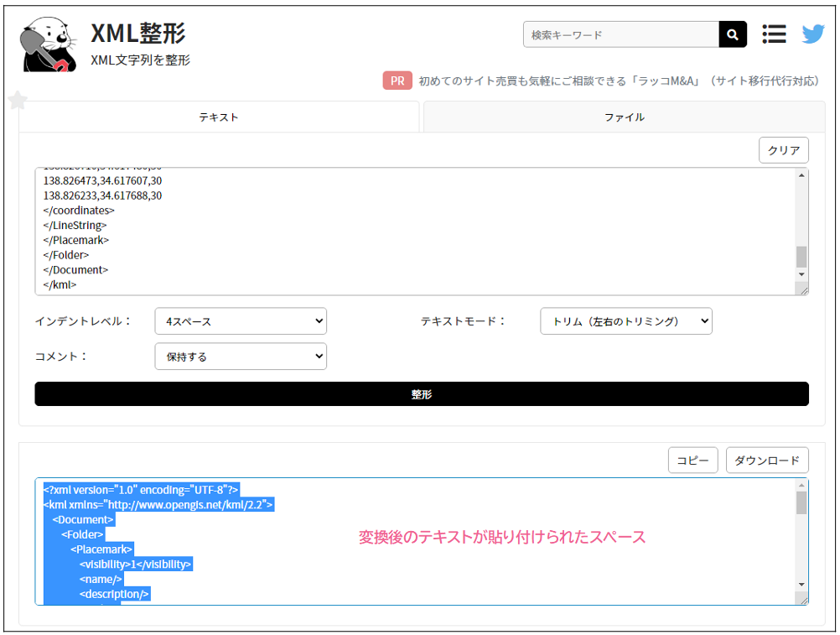Click the 検索キーワード search field

coord(620,34)
